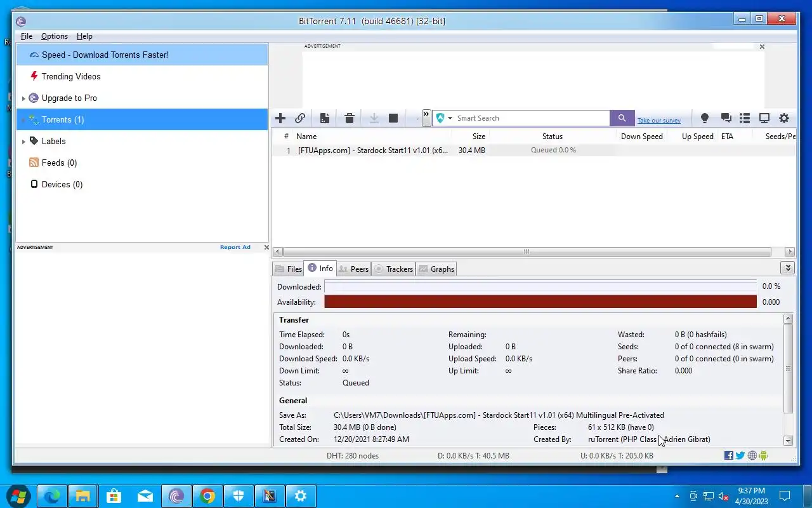
Task: Select Speed - Download Torrents Faster! sidebar item
Action: click(142, 55)
